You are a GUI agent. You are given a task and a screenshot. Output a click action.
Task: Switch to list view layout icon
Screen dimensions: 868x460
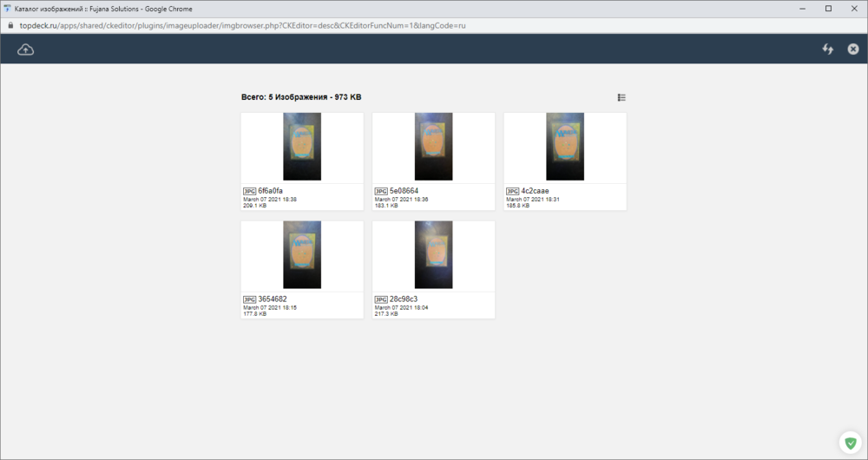coord(621,97)
